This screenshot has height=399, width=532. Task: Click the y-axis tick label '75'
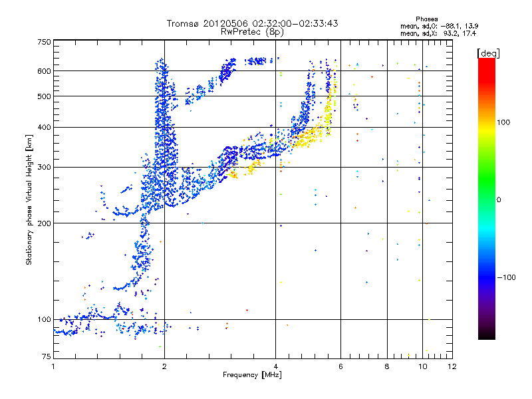coord(46,356)
